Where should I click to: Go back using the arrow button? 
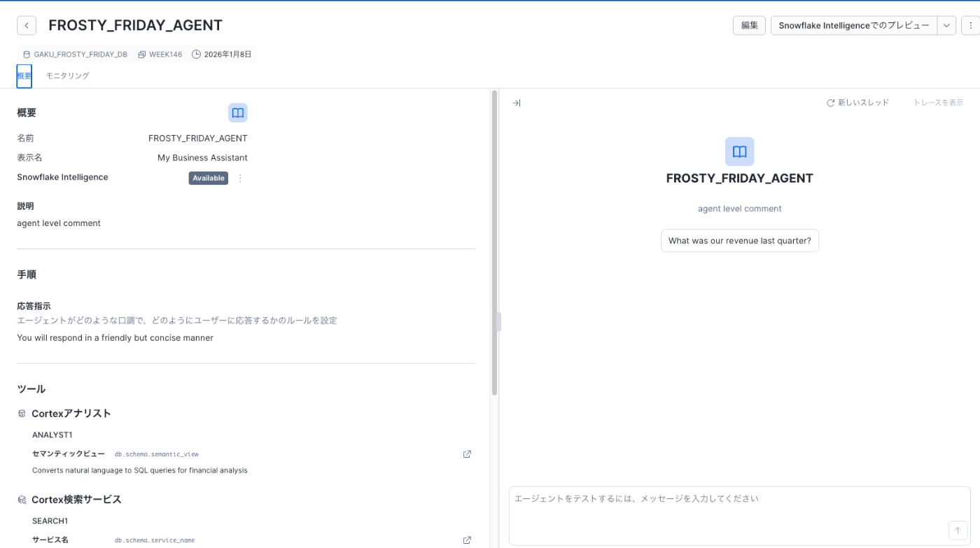point(26,26)
